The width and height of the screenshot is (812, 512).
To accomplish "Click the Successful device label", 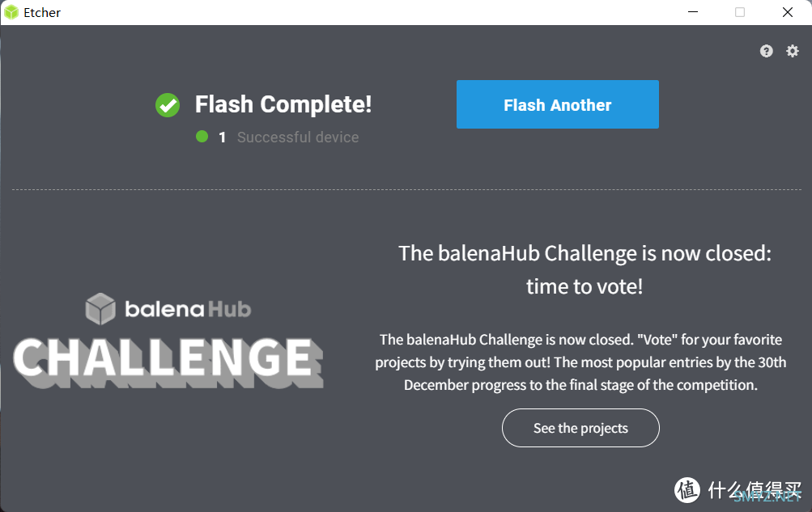I will 298,137.
